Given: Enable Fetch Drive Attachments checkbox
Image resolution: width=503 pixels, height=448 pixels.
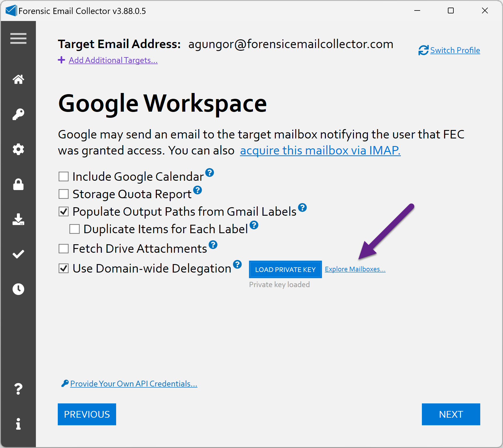Looking at the screenshot, I should click(x=64, y=249).
